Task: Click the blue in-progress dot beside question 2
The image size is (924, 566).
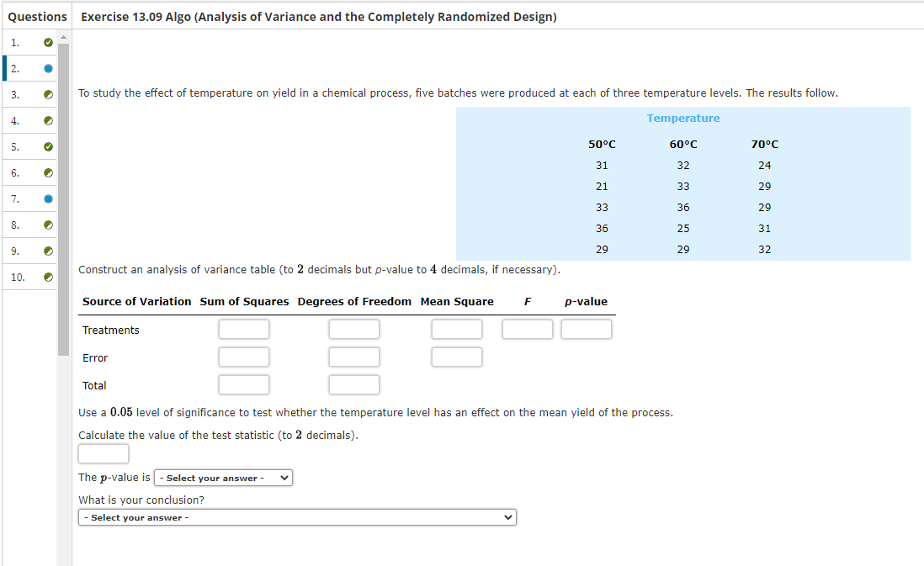Action: pyautogui.click(x=48, y=68)
